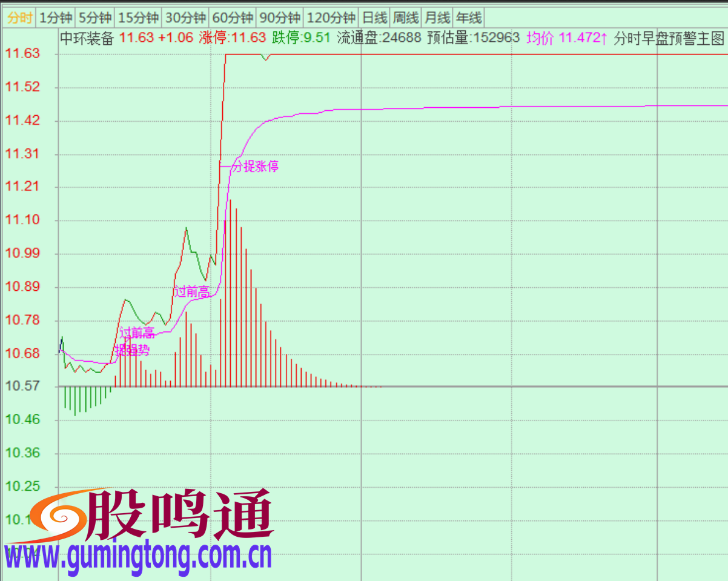728x581 pixels.
Task: Select the 周线 weekly chart tab
Action: (x=406, y=18)
